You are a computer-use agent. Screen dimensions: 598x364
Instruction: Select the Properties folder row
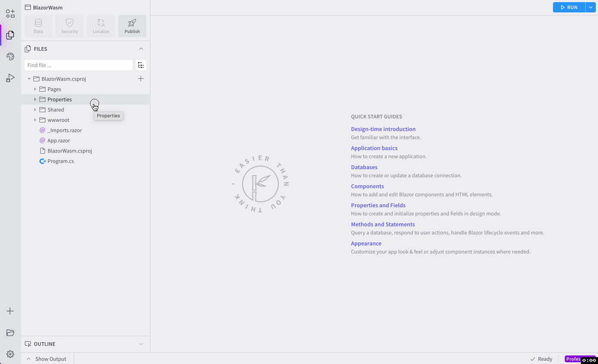[x=85, y=99]
